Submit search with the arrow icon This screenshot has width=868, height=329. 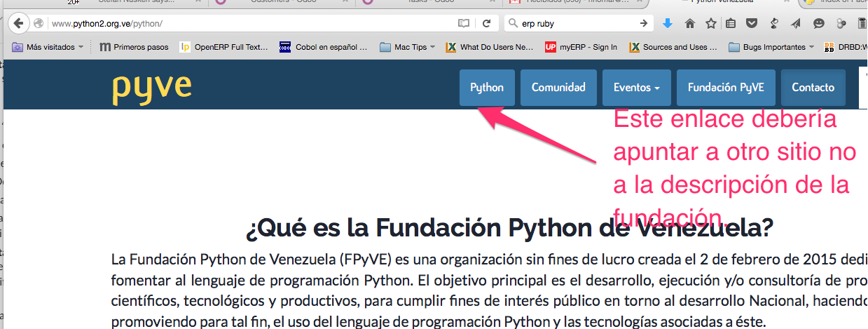click(644, 24)
